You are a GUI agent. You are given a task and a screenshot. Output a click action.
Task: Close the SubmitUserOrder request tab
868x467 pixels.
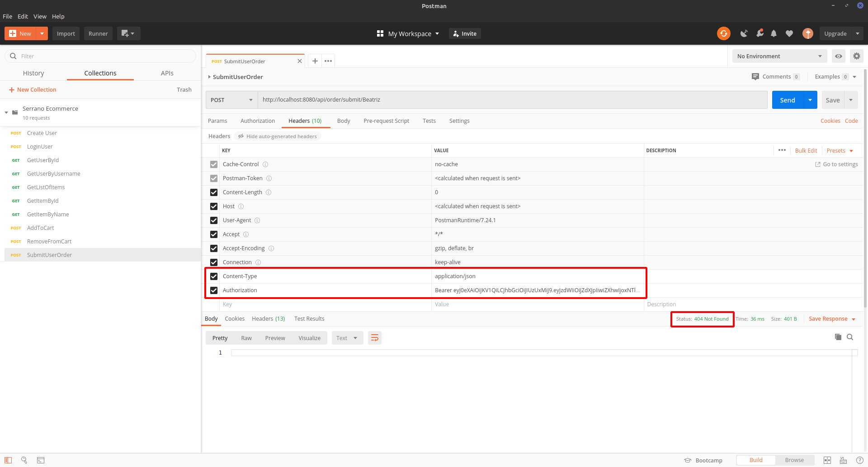[300, 61]
